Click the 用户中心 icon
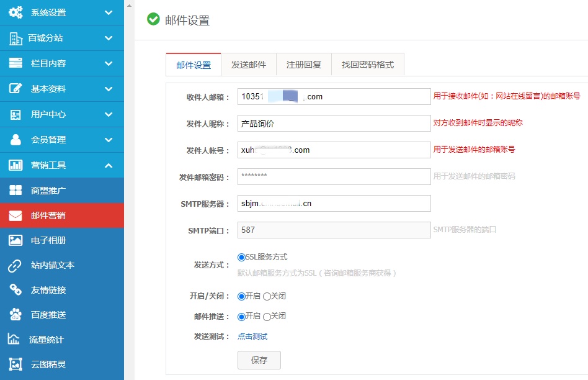This screenshot has height=380, width=588. pyautogui.click(x=16, y=114)
